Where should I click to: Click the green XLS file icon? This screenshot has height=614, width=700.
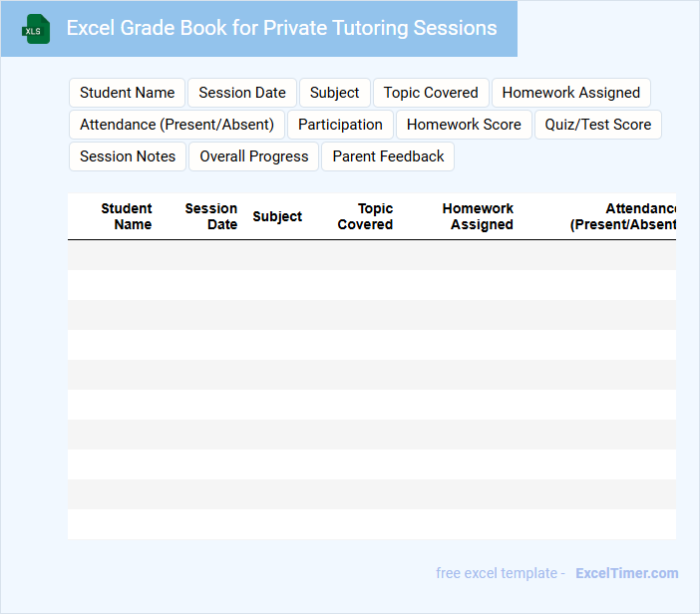(x=36, y=29)
